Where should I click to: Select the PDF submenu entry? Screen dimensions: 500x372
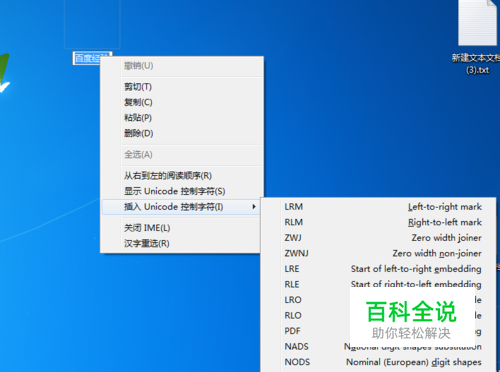(378, 331)
